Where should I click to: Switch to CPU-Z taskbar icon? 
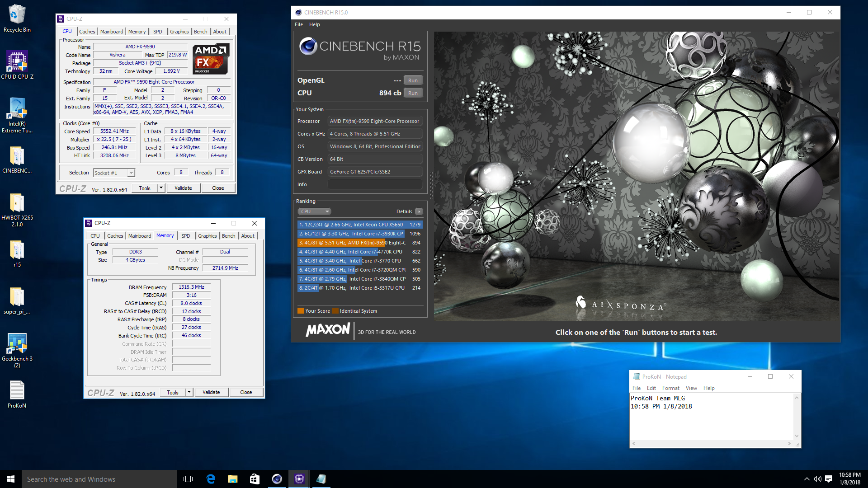point(299,479)
